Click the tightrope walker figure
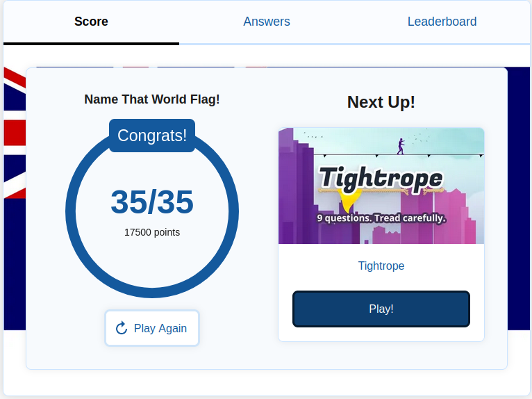532x399 pixels. tap(401, 145)
